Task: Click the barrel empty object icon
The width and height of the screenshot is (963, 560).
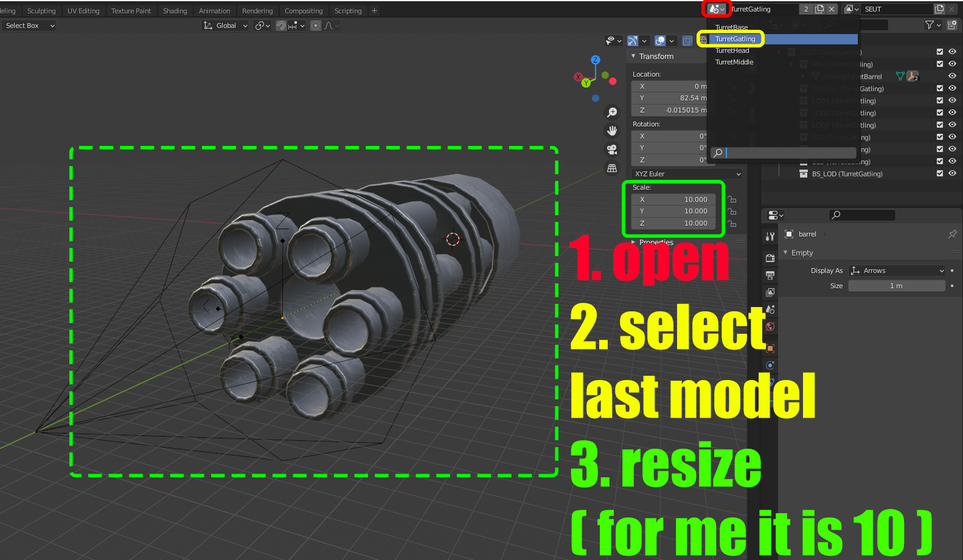Action: coord(789,234)
